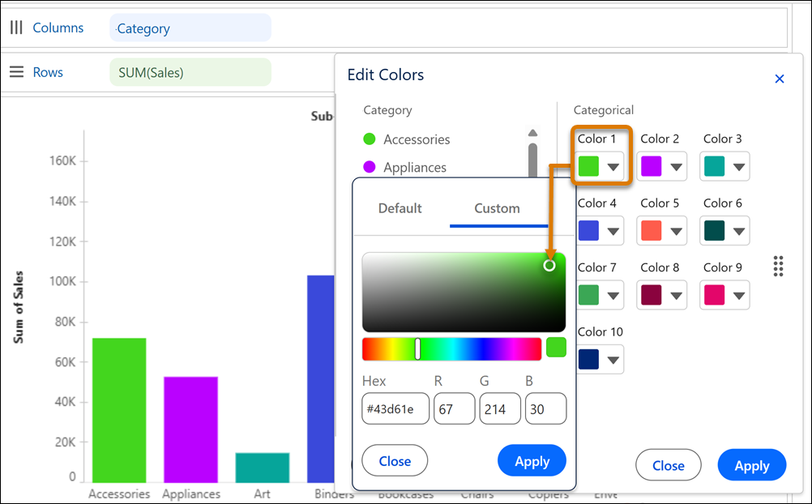This screenshot has width=812, height=504.
Task: Click Apply in the Edit Colors dialog
Action: coord(751,465)
